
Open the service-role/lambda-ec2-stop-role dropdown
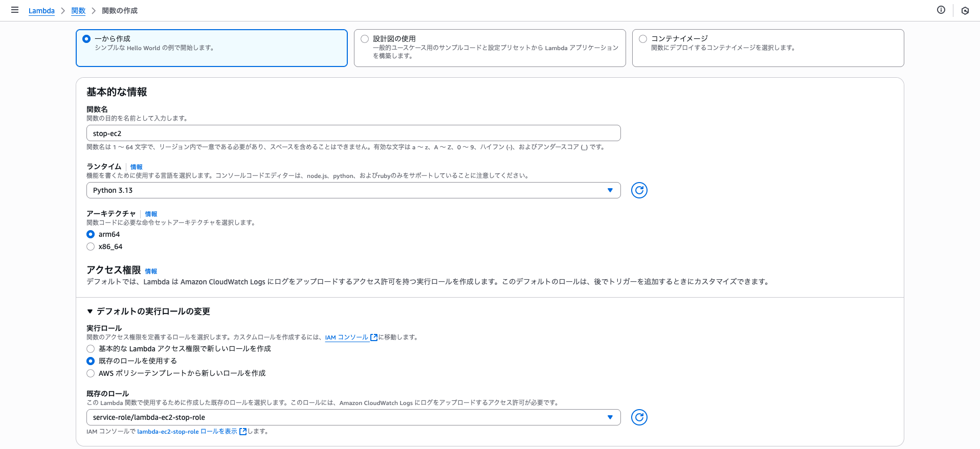[353, 417]
